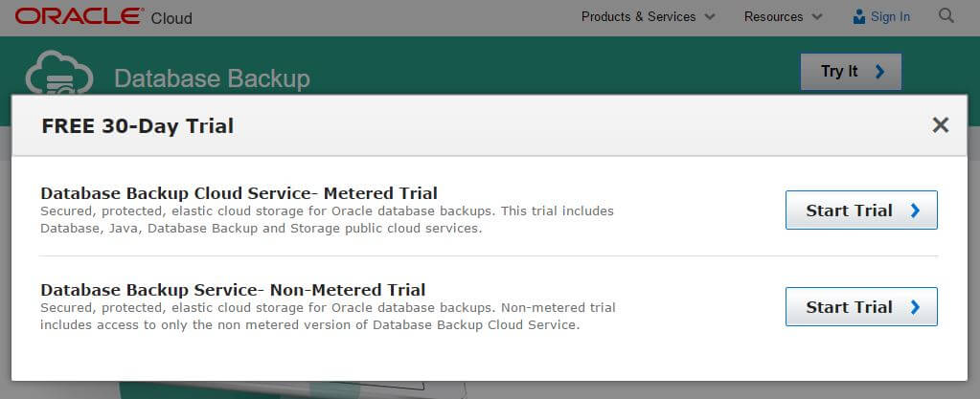The width and height of the screenshot is (980, 399).
Task: Click the Metered Trial heading text
Action: coord(239,192)
